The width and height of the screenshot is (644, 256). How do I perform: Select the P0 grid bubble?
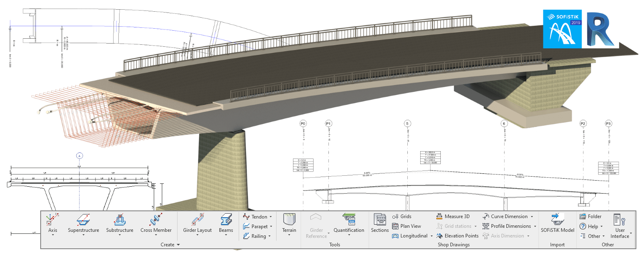[x=303, y=123]
